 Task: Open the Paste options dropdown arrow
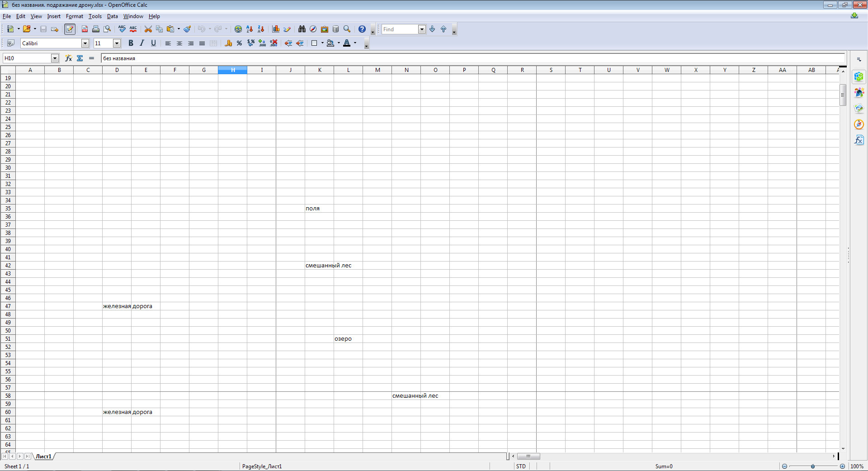point(179,29)
